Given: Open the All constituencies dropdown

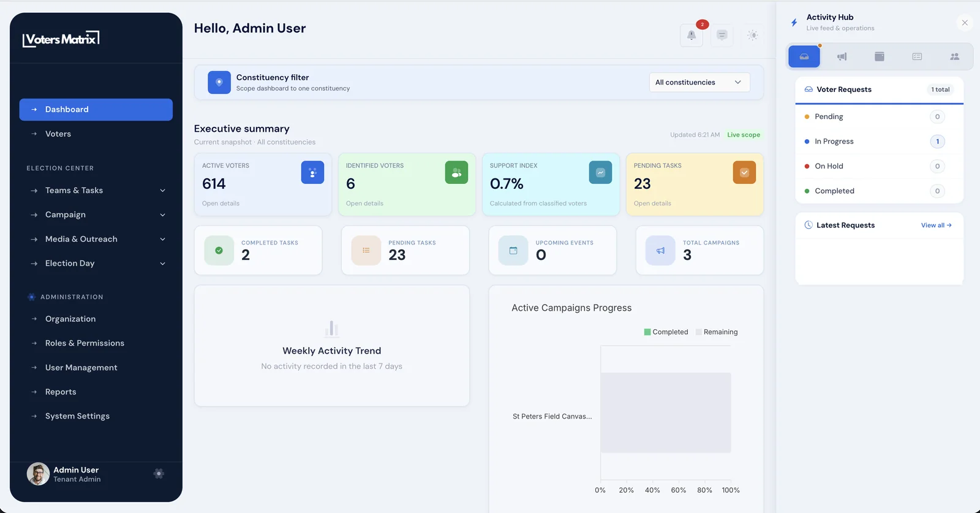Looking at the screenshot, I should pos(699,82).
